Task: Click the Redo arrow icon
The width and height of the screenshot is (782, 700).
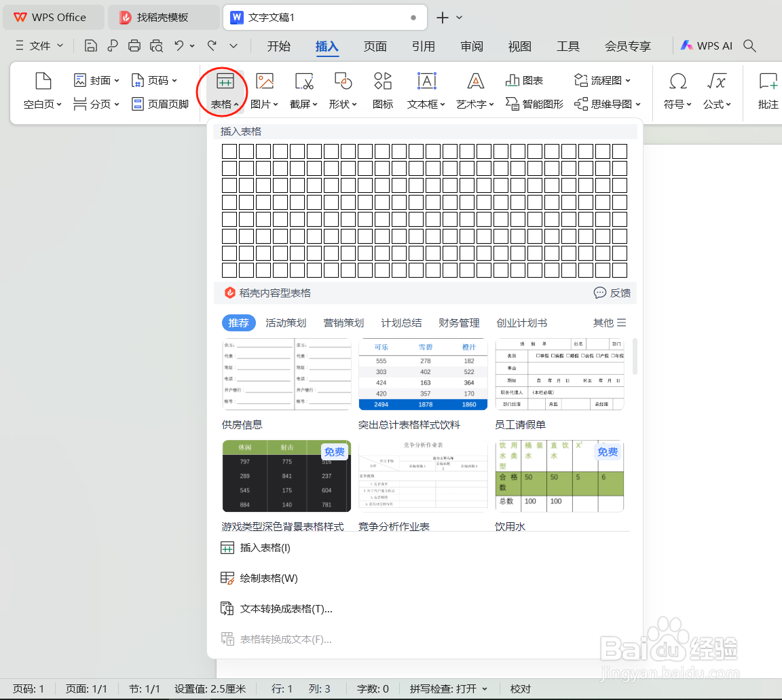Action: coord(212,46)
